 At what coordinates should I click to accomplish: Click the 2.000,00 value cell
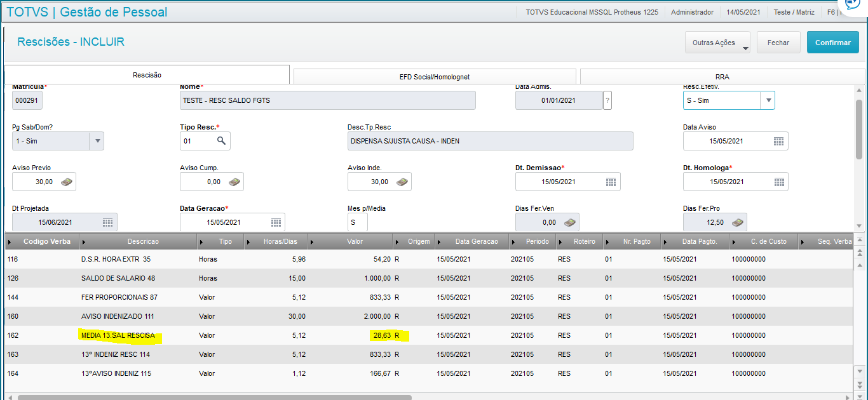(377, 316)
